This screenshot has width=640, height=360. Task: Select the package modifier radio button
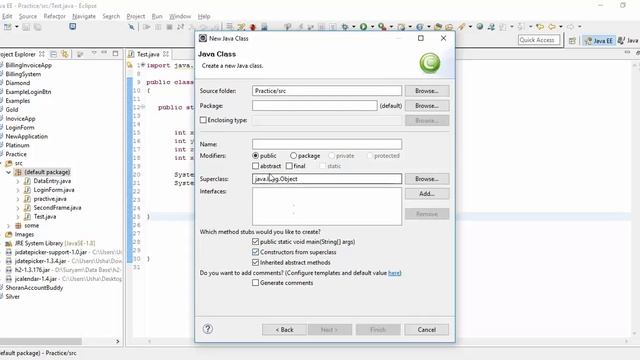293,156
